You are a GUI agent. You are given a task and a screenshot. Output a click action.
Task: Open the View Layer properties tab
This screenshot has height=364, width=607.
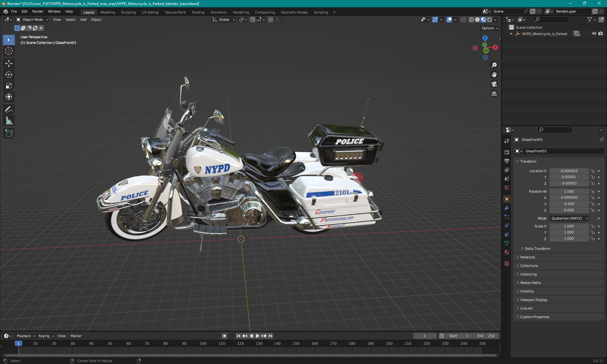(x=507, y=170)
